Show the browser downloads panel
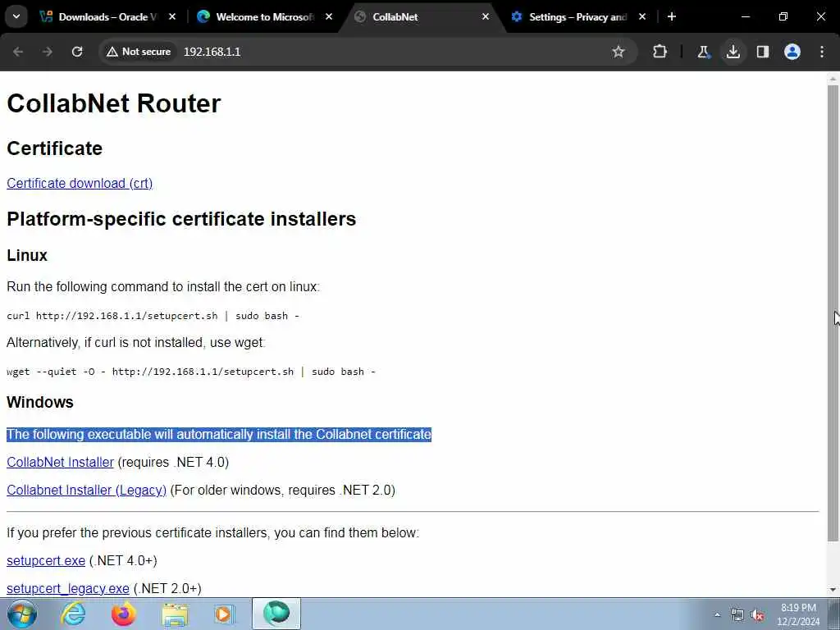Screen dimensions: 840x630 [733, 52]
